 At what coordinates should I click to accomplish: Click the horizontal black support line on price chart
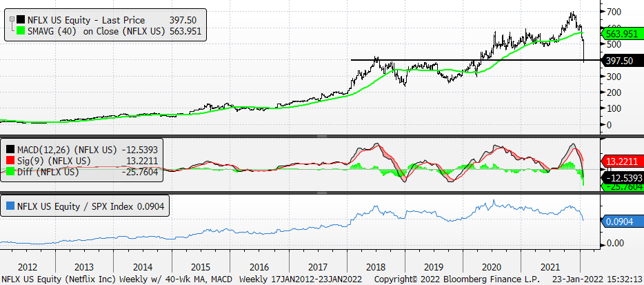[476, 60]
